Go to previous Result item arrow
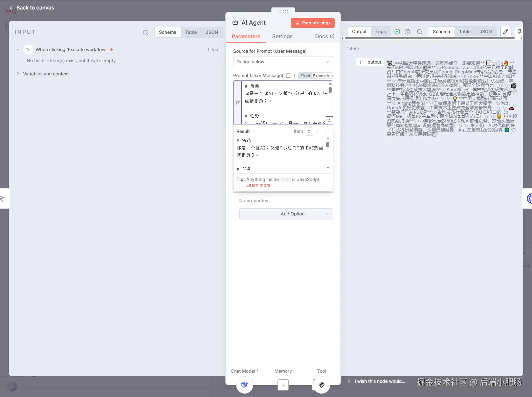 click(317, 132)
